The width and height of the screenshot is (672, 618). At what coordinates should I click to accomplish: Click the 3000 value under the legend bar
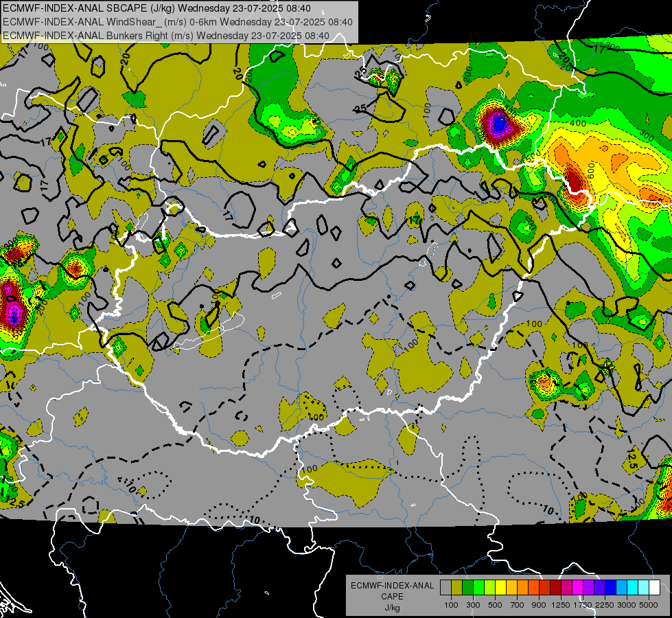(x=627, y=605)
